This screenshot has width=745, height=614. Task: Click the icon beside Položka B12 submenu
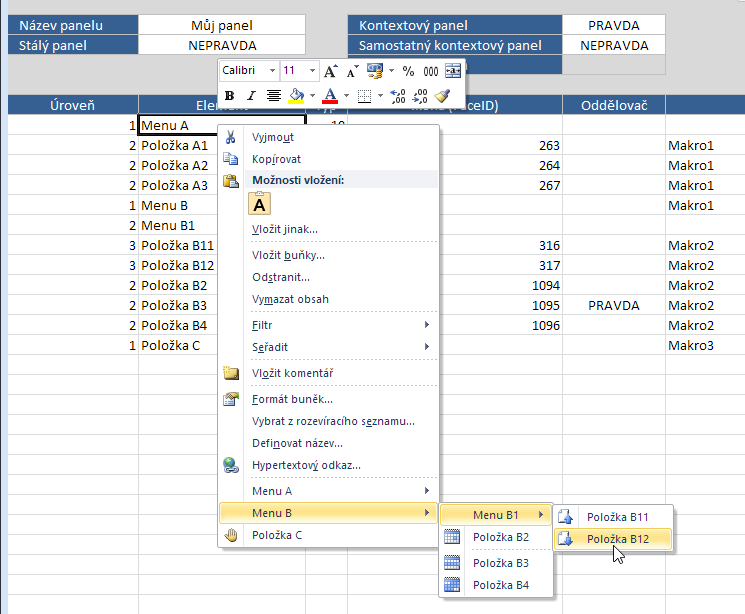[x=565, y=539]
